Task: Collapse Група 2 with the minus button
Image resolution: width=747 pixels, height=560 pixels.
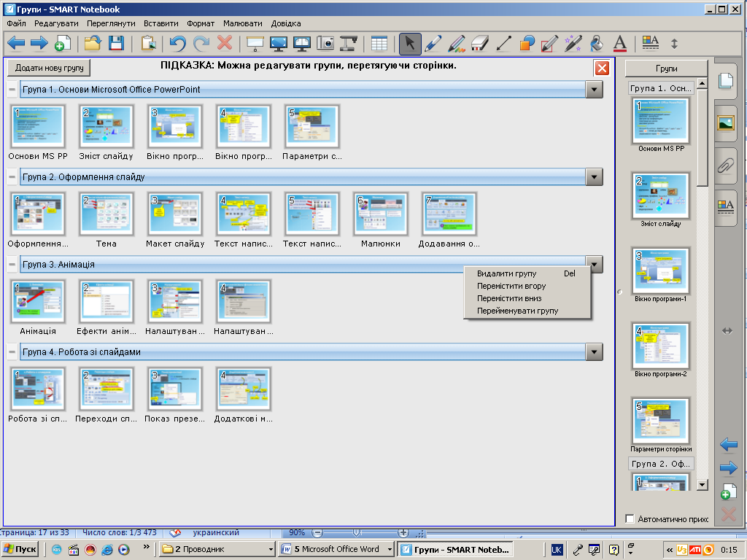Action: pyautogui.click(x=12, y=176)
